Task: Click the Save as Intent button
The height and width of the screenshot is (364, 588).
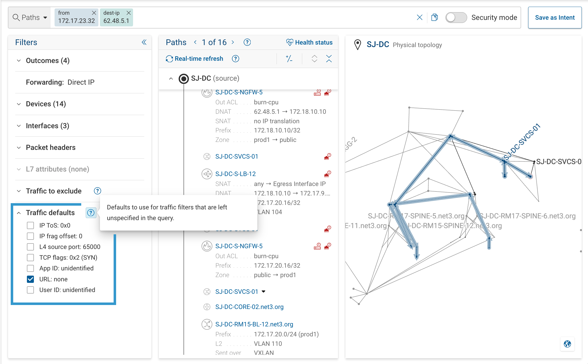Action: coord(555,17)
